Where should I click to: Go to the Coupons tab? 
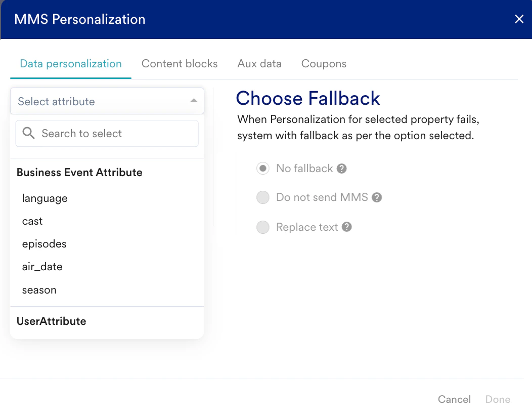tap(324, 64)
